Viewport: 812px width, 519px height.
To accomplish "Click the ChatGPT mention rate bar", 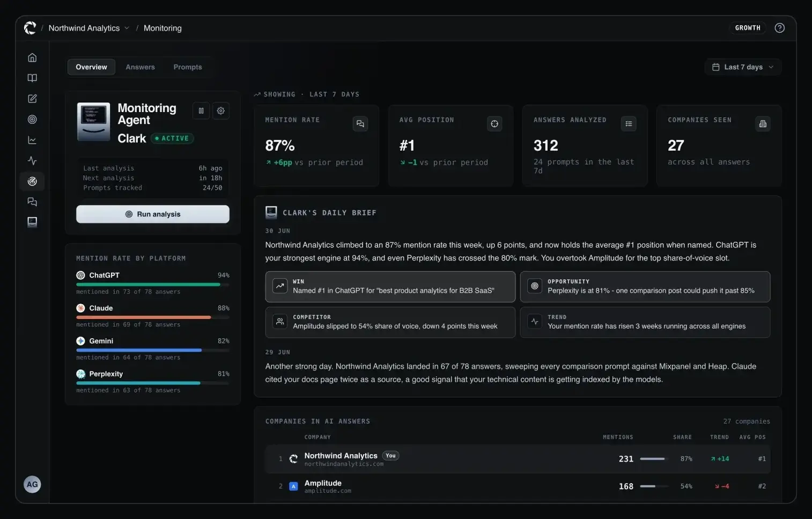I will 153,284.
